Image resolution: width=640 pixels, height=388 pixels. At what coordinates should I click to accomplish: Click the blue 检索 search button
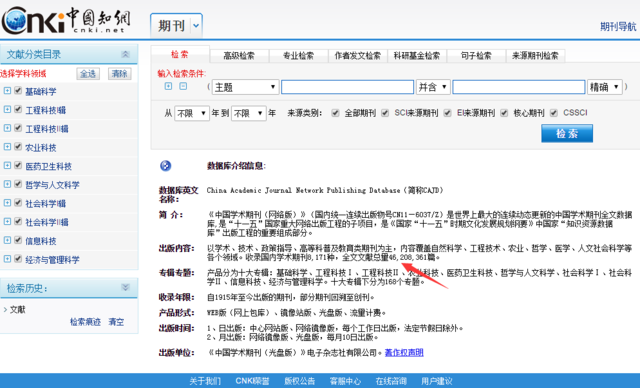tap(567, 133)
